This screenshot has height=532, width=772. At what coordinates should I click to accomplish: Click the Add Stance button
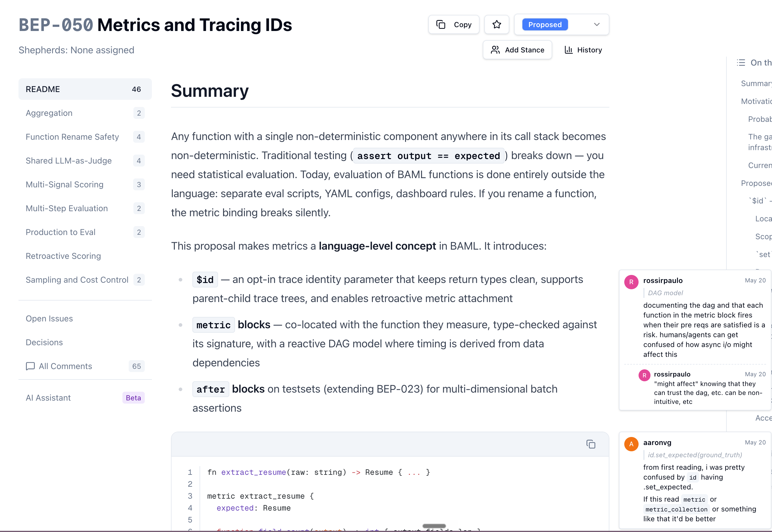(x=517, y=50)
